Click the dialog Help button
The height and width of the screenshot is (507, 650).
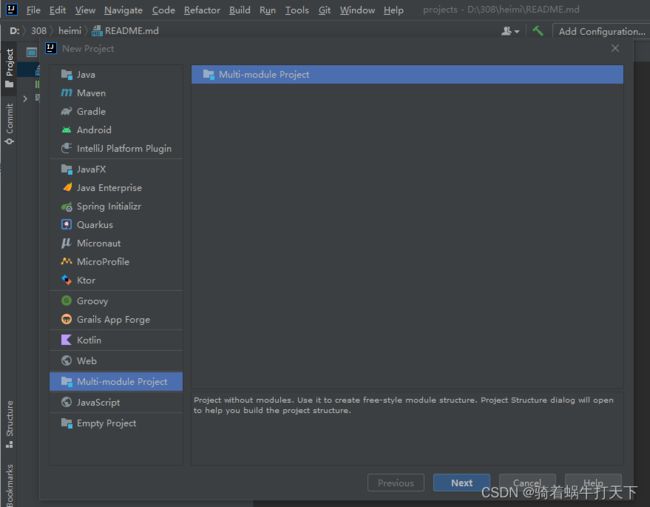click(593, 483)
